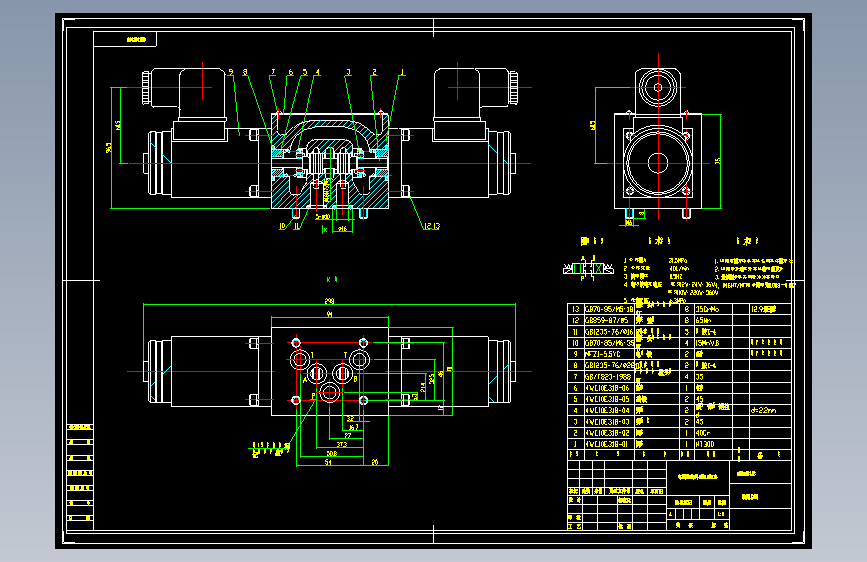Pick the combined balloon label 12,13
Image resolution: width=867 pixels, height=562 pixels.
coord(432,226)
